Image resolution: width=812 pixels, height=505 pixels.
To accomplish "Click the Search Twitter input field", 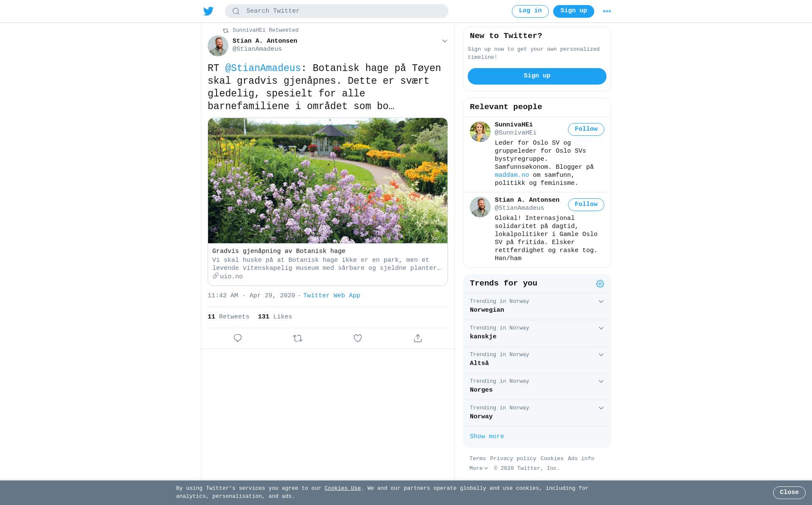I will click(x=337, y=11).
